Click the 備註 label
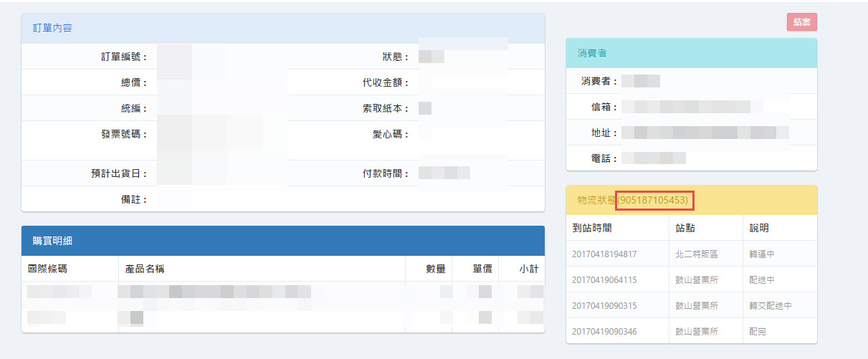 click(x=134, y=199)
